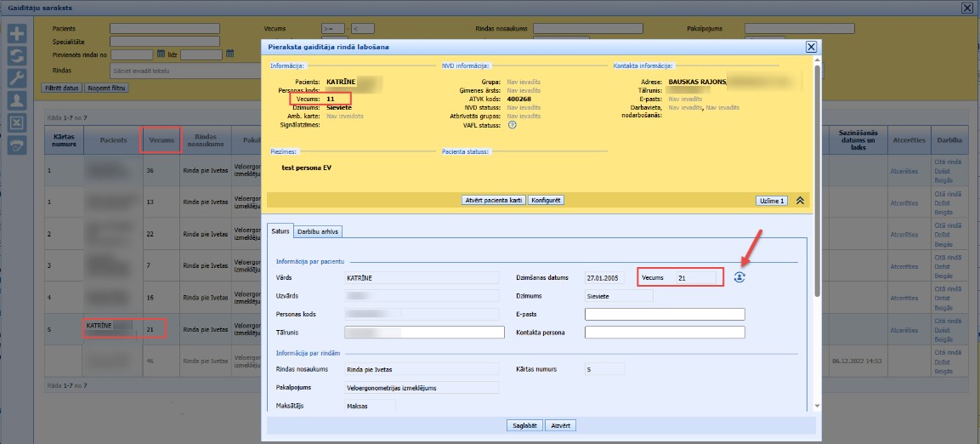Click the Pakalpojums field Veloergonometrijas izmeklējums
Viewport: 980px width, 444px height.
[422, 388]
